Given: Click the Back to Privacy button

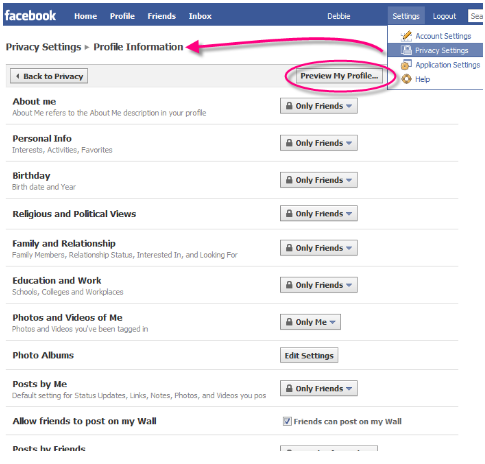Looking at the screenshot, I should pyautogui.click(x=49, y=76).
